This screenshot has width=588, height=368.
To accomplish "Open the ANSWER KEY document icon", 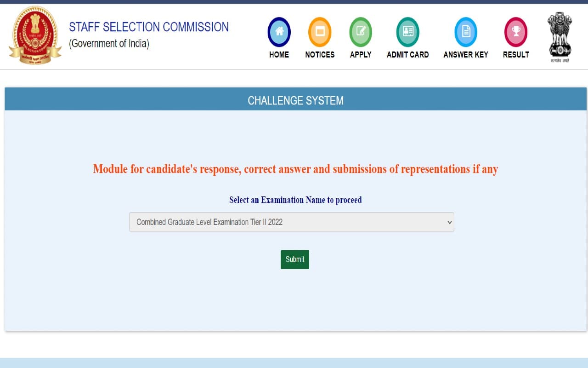I will [x=465, y=31].
